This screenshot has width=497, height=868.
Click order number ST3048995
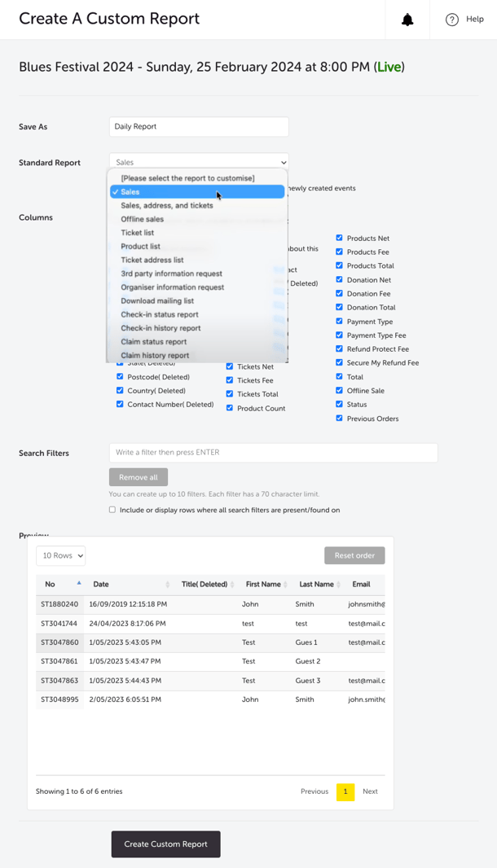(x=59, y=699)
